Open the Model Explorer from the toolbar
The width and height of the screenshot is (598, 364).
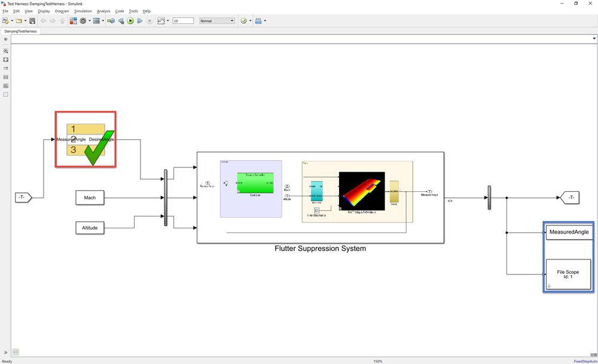(96, 20)
